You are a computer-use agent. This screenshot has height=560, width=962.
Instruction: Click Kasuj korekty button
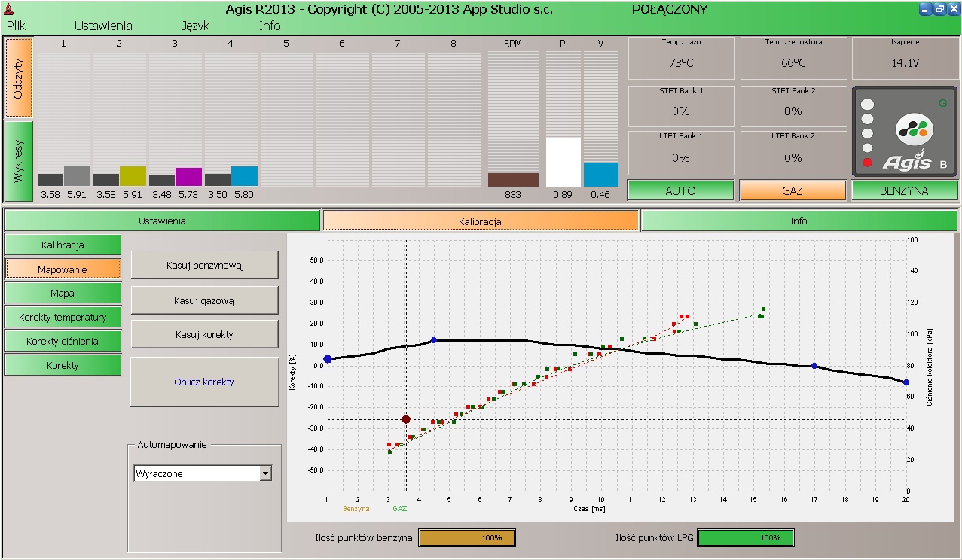[204, 334]
